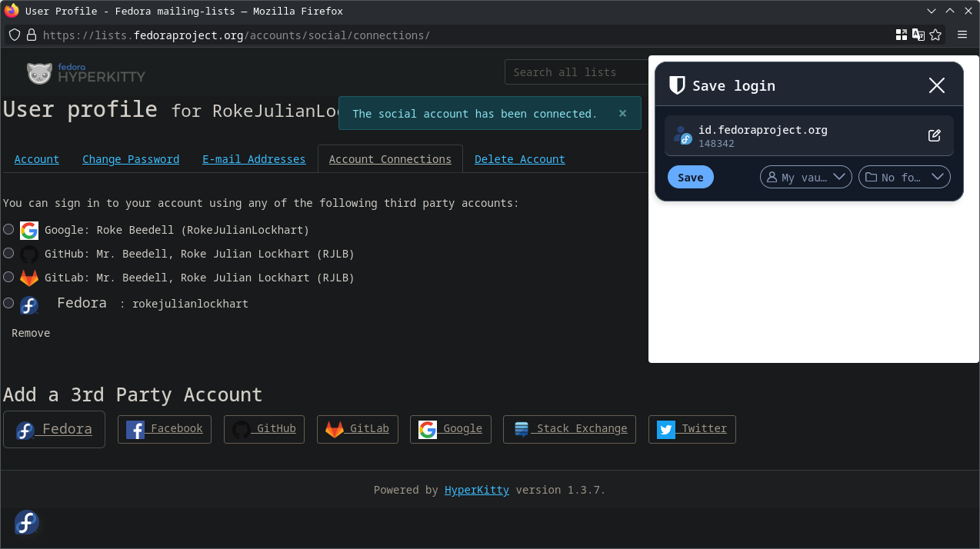Click the id.fedoraproject.org account avatar icon
Image resolution: width=980 pixels, height=549 pixels.
pyautogui.click(x=683, y=136)
